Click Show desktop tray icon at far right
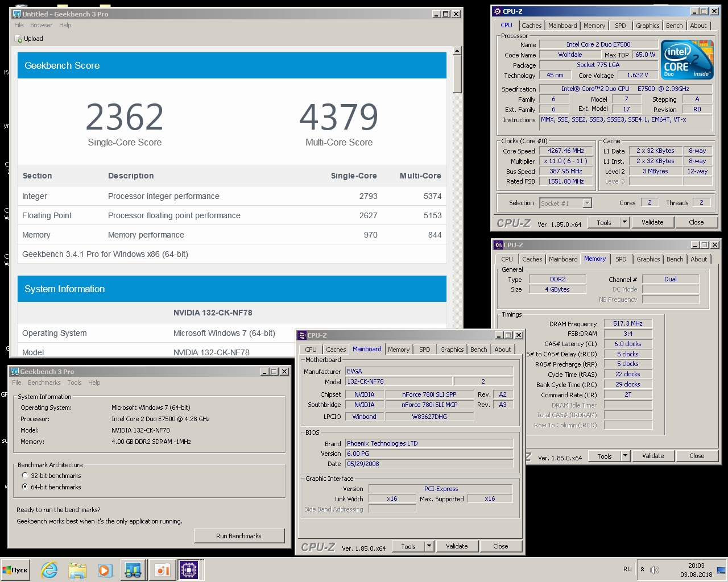The width and height of the screenshot is (728, 582). tap(721, 569)
